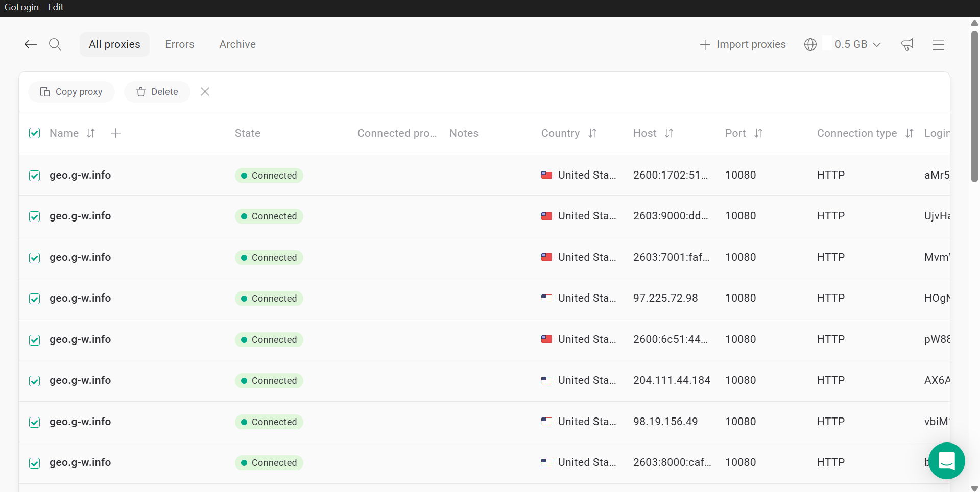Dismiss selection with the X icon

(205, 92)
